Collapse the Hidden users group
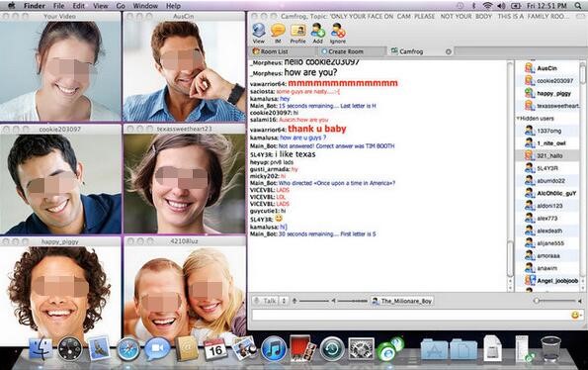588x370 pixels. pyautogui.click(x=518, y=118)
